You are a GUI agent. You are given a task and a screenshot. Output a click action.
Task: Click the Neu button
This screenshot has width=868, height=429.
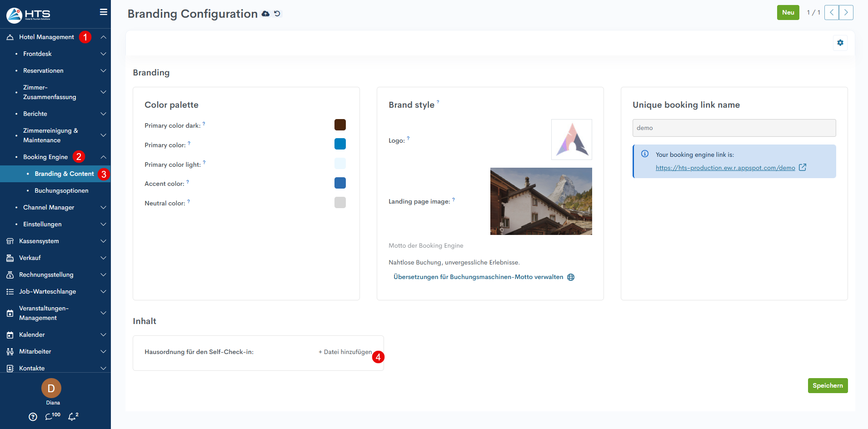click(788, 13)
